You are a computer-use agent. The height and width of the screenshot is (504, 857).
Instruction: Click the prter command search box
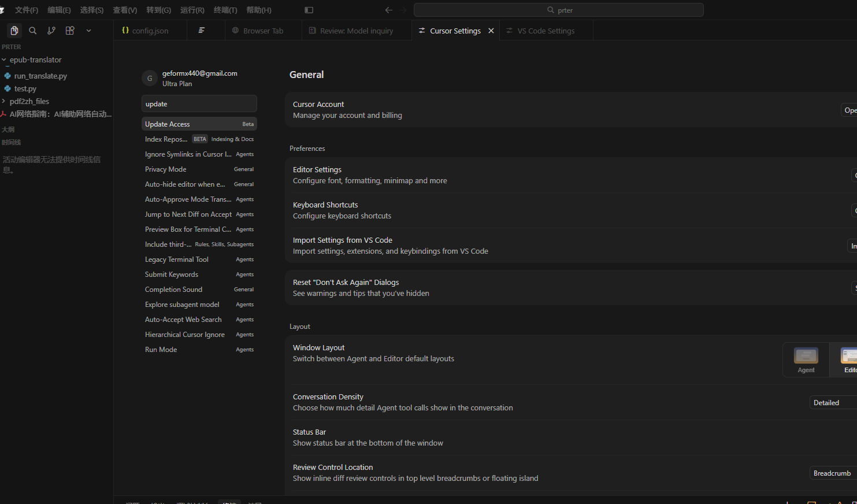pyautogui.click(x=559, y=10)
